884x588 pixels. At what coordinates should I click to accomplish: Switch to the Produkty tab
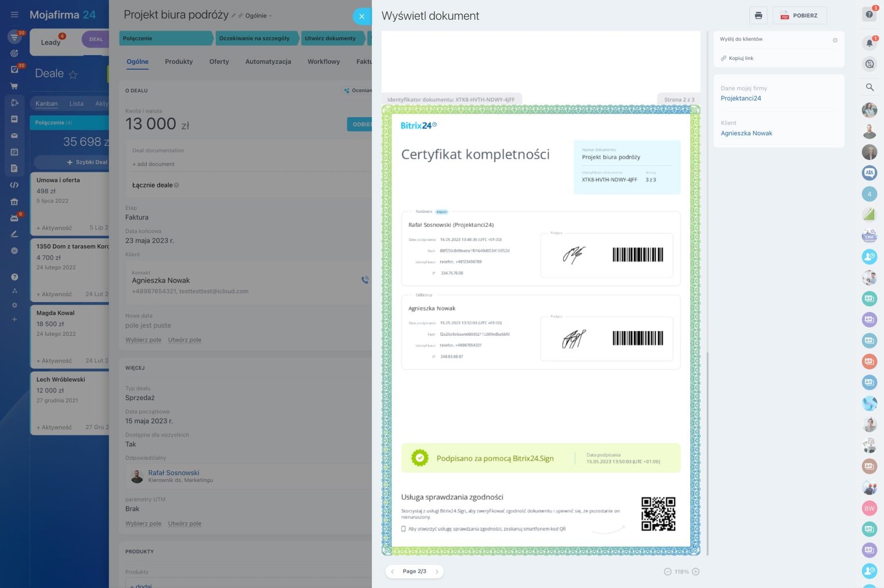tap(179, 61)
